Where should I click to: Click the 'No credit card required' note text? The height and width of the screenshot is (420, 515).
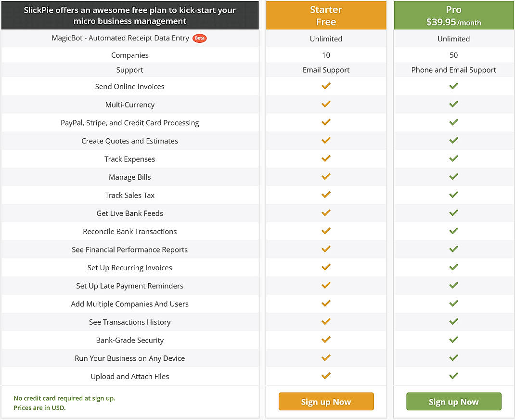tap(64, 398)
